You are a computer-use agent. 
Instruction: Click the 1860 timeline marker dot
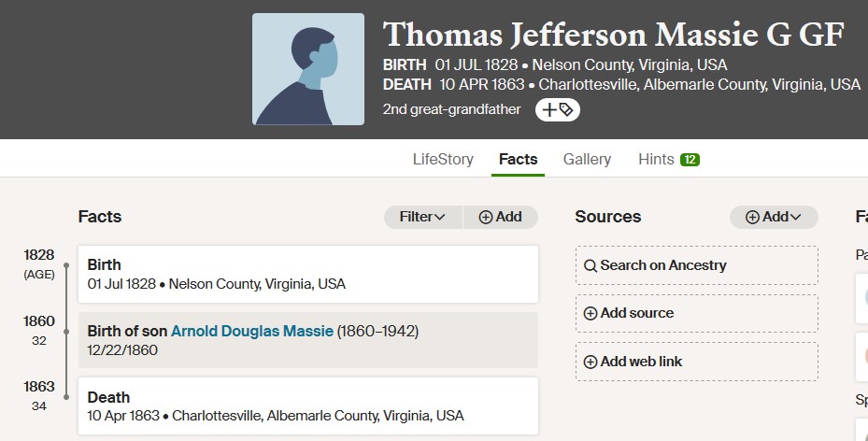66,332
